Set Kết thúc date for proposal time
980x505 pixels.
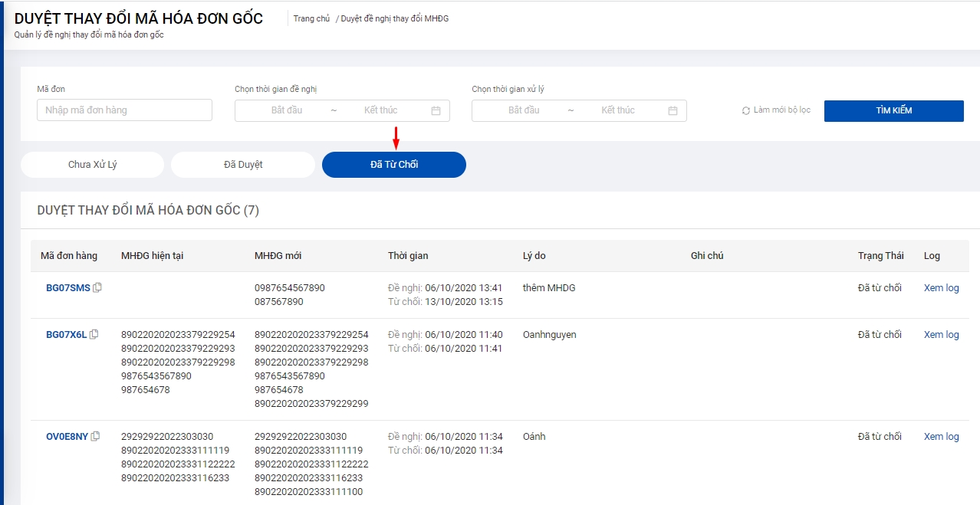pos(380,110)
